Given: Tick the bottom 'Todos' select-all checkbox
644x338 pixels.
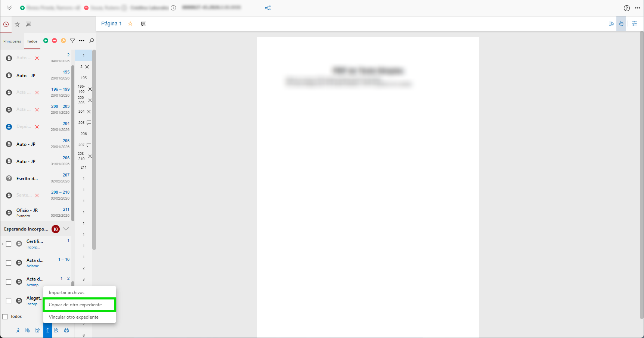Looking at the screenshot, I should (x=5, y=317).
